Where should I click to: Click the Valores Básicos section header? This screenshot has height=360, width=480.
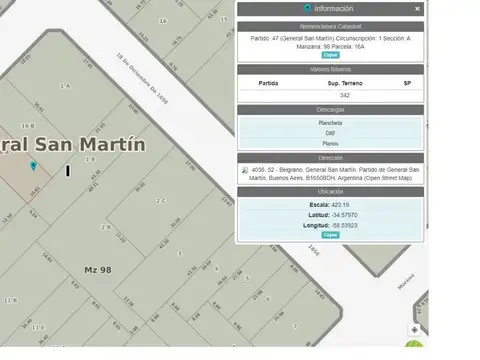click(330, 69)
